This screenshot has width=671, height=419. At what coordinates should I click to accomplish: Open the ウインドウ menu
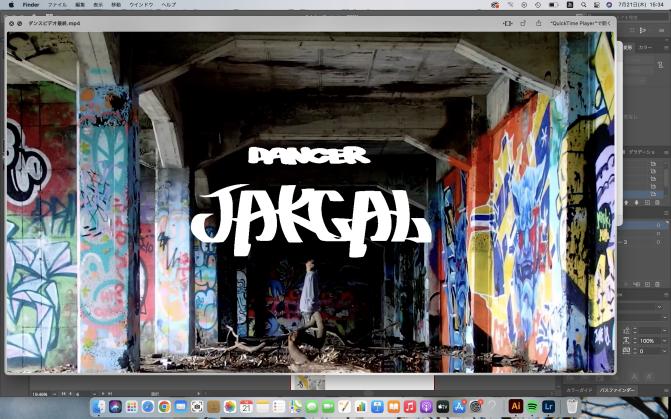[x=141, y=5]
